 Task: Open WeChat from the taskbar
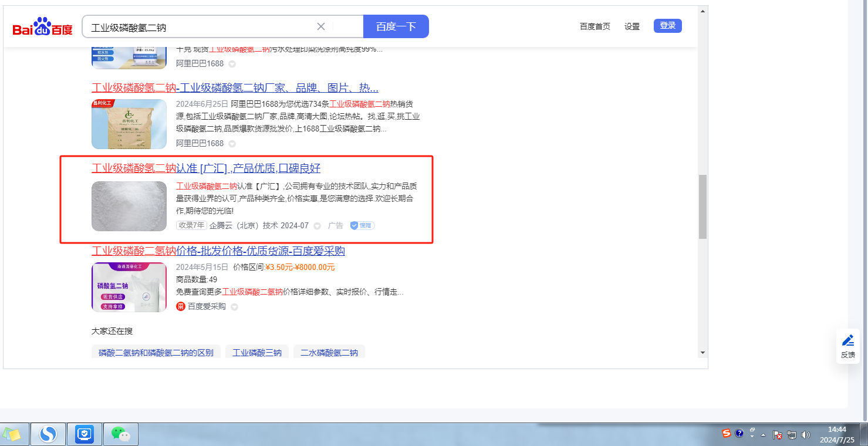121,434
